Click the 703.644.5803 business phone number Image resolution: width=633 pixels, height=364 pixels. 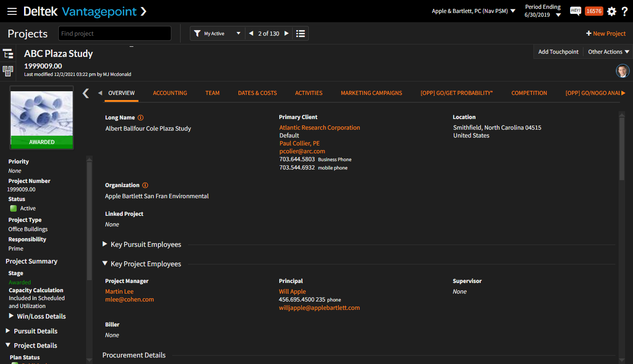[297, 159]
